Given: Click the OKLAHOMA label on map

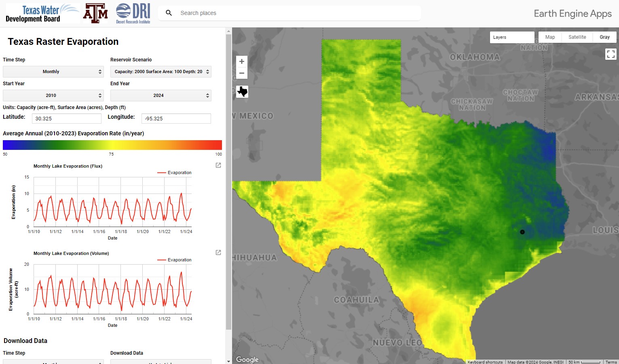Looking at the screenshot, I should (x=475, y=57).
